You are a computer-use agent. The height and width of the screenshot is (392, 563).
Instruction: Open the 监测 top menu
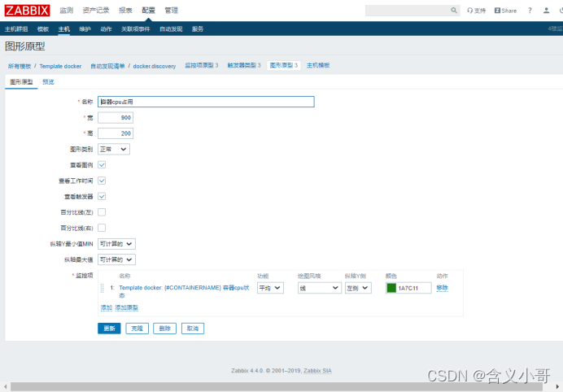(67, 11)
